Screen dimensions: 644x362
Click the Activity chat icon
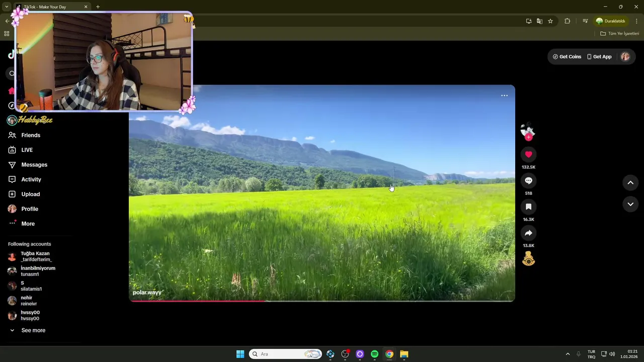click(12, 179)
